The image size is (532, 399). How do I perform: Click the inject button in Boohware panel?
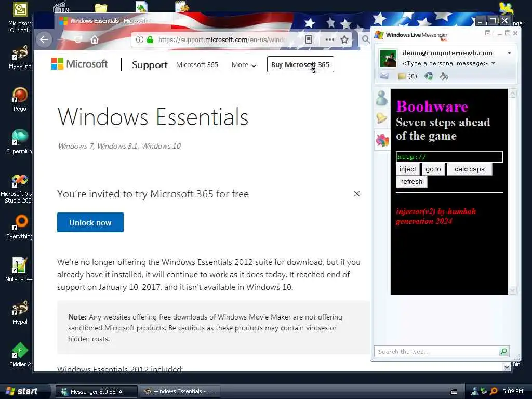click(407, 169)
